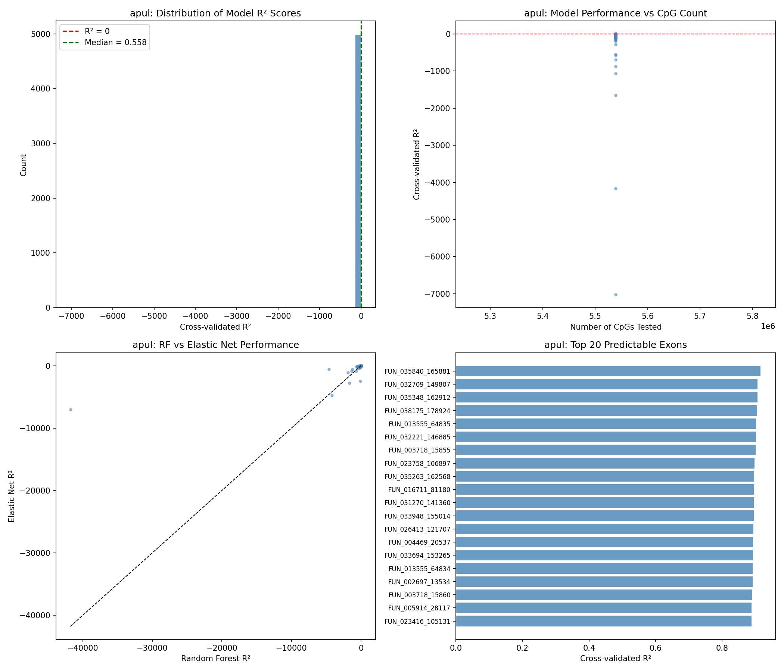
Task: Click the title 'apul: RF vs Elastic Net Performance'
Action: point(215,345)
